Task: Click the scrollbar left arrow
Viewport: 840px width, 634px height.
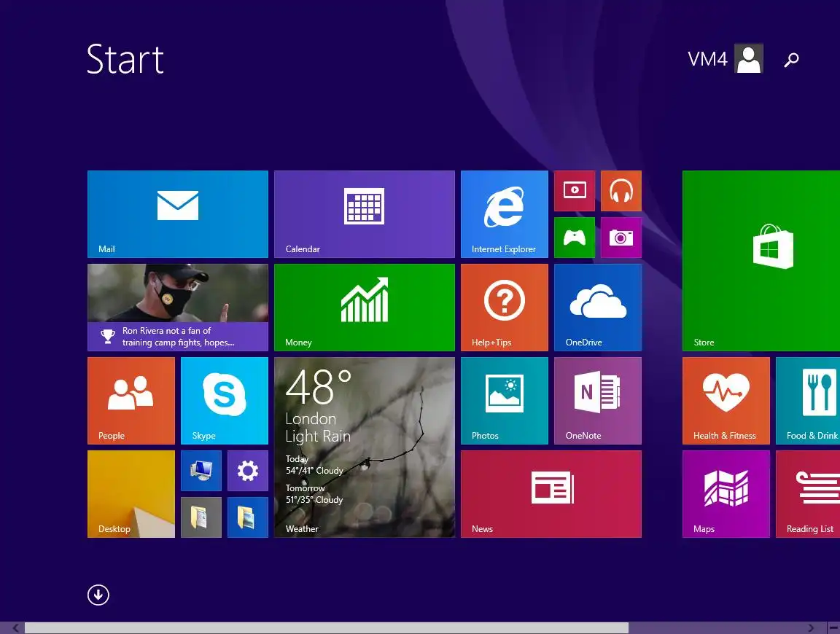Action: 15,628
